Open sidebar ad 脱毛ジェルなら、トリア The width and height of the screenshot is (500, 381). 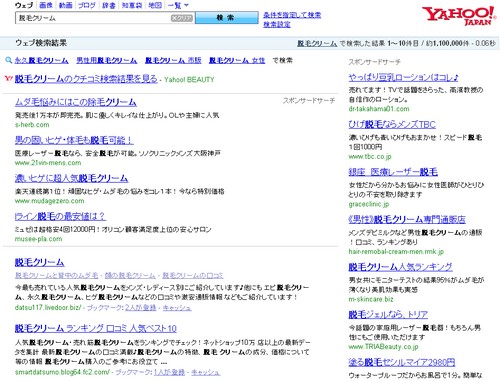388,314
